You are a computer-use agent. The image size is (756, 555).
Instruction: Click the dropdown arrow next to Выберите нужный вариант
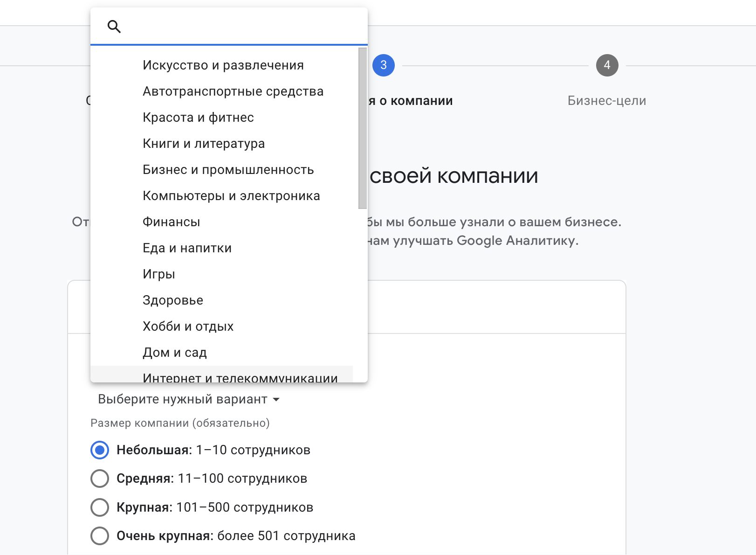click(x=276, y=400)
